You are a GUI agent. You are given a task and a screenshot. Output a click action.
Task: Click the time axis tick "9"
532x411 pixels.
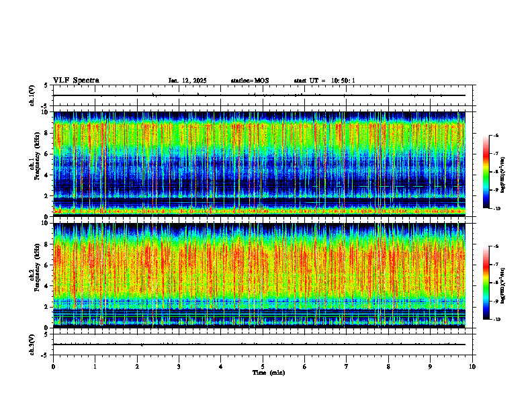(x=430, y=367)
